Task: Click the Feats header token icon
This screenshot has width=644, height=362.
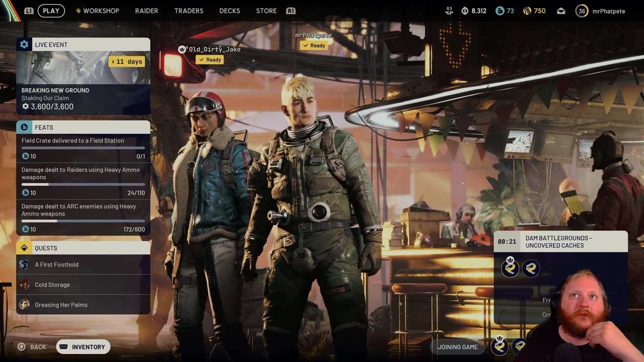Action: 24,127
